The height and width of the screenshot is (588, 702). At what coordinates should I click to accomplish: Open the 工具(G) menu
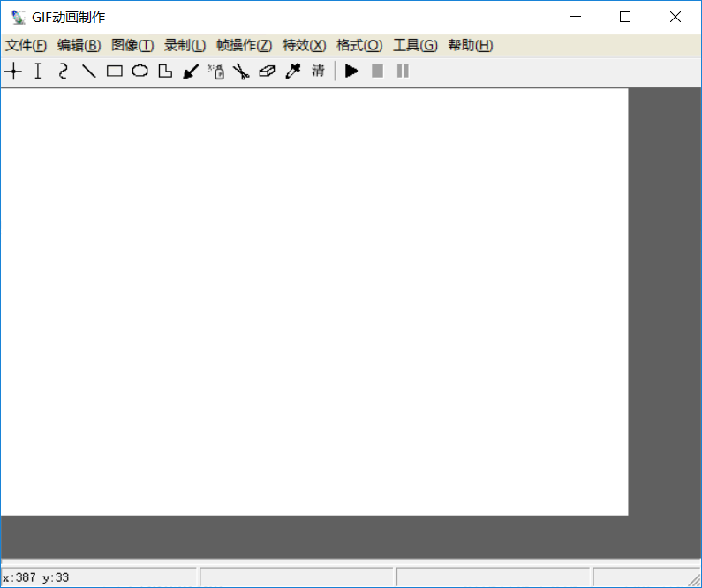[416, 45]
